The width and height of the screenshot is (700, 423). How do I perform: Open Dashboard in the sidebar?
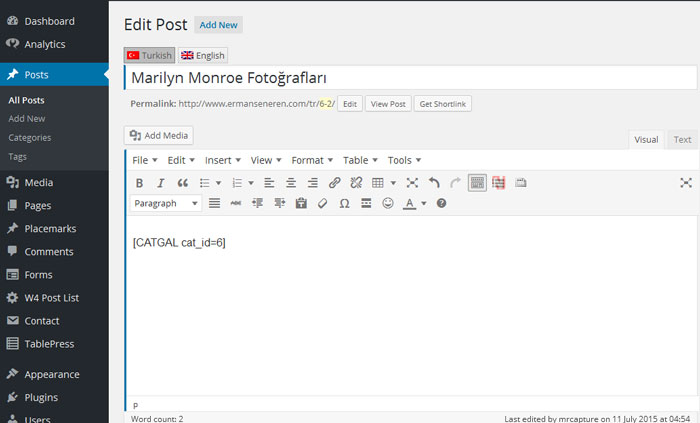click(x=50, y=21)
